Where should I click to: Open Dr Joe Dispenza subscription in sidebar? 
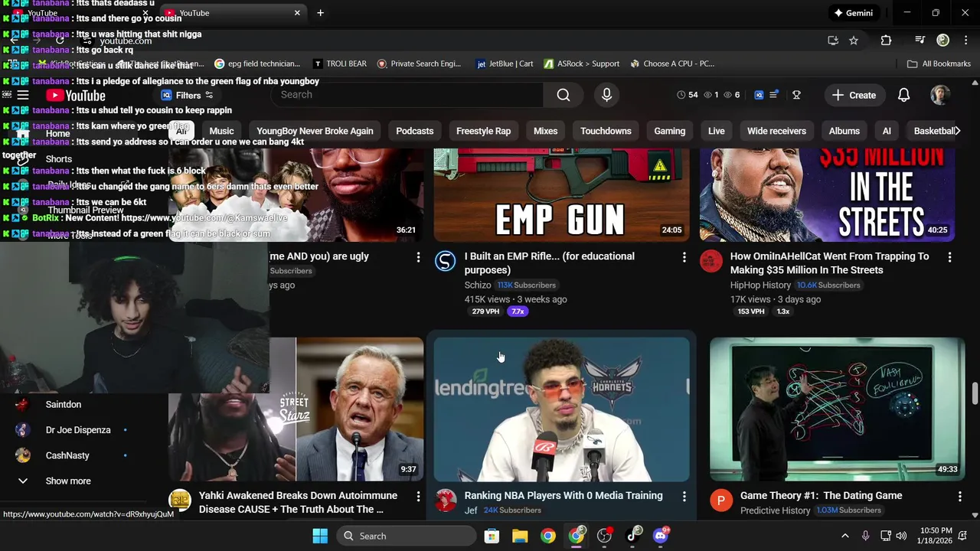(x=78, y=430)
